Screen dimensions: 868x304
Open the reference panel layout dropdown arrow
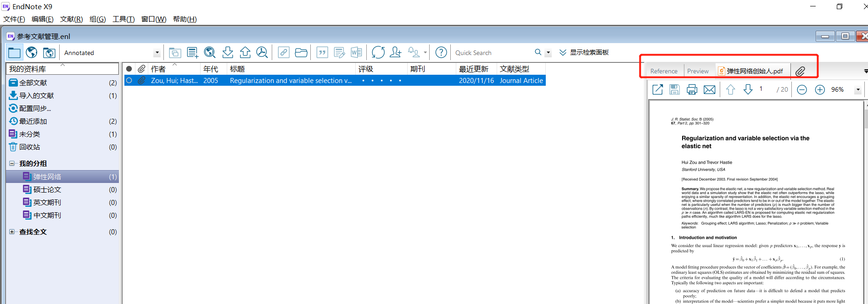865,71
